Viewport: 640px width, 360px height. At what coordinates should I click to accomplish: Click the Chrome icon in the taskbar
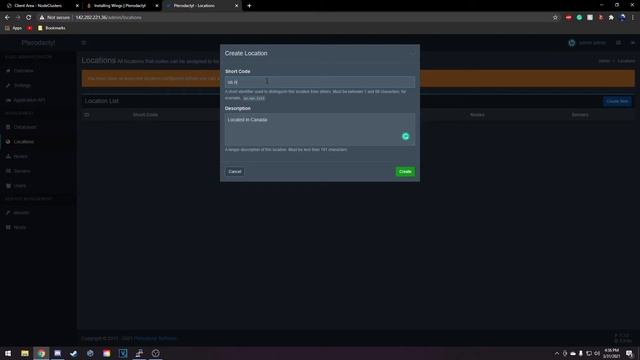pyautogui.click(x=41, y=353)
